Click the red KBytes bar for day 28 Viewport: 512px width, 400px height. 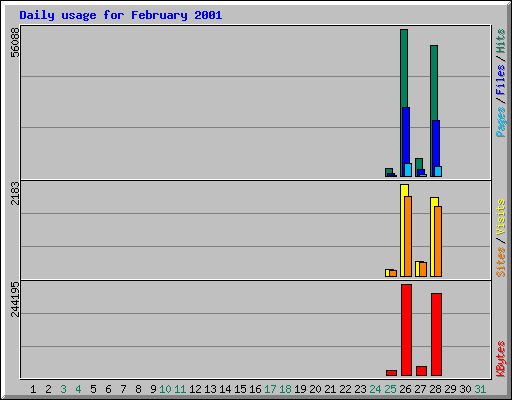[436, 334]
